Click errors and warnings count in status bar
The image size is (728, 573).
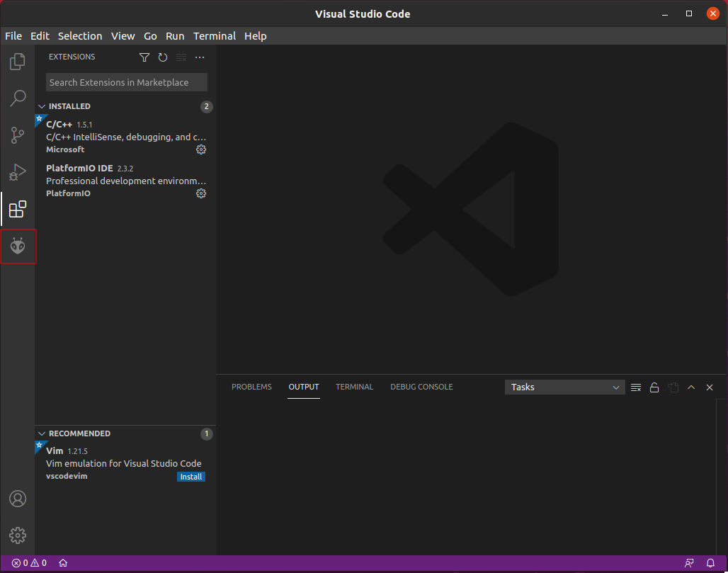click(x=29, y=563)
